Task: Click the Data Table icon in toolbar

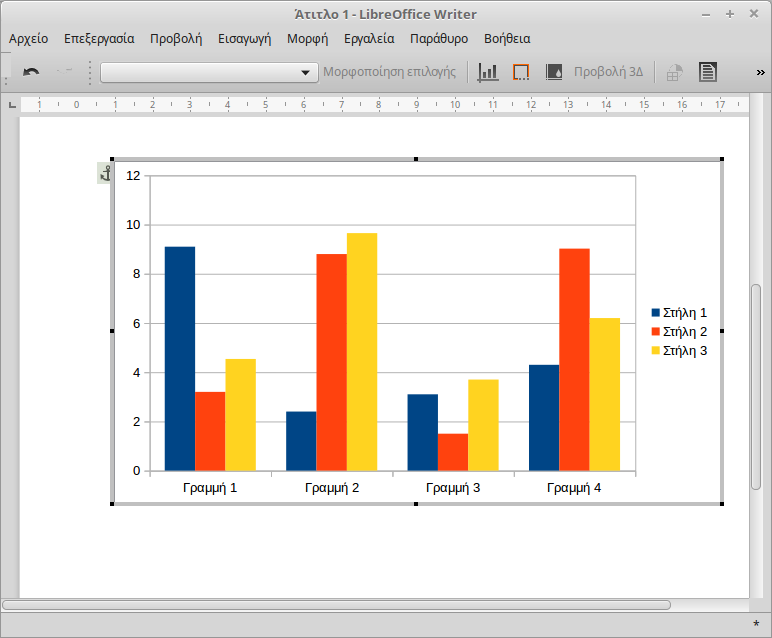Action: (708, 72)
